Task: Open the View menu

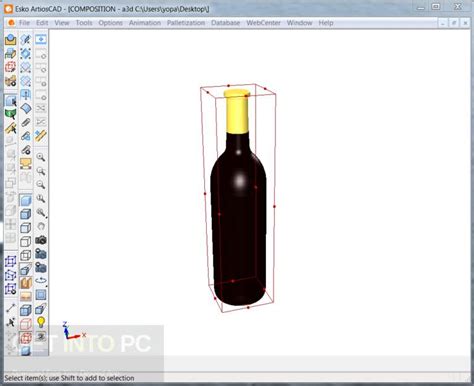Action: point(62,23)
